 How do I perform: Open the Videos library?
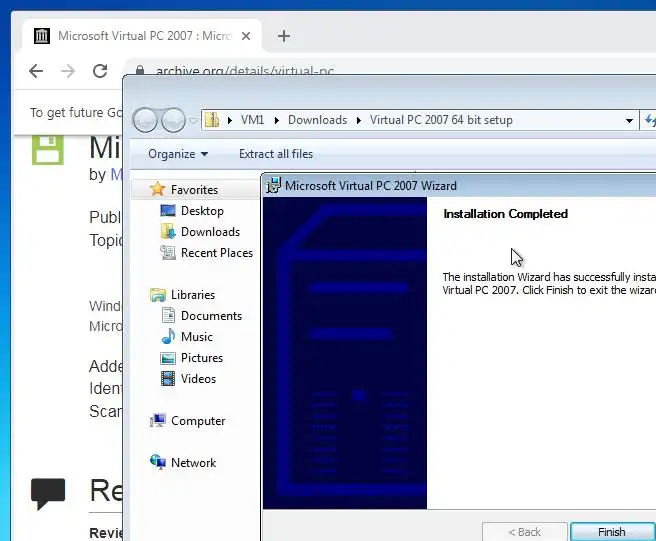[x=198, y=379]
